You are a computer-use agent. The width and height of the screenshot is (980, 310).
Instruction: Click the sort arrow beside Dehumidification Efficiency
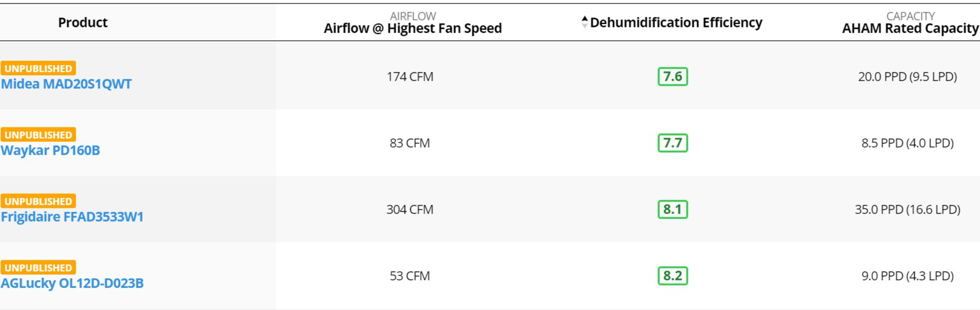pos(585,22)
